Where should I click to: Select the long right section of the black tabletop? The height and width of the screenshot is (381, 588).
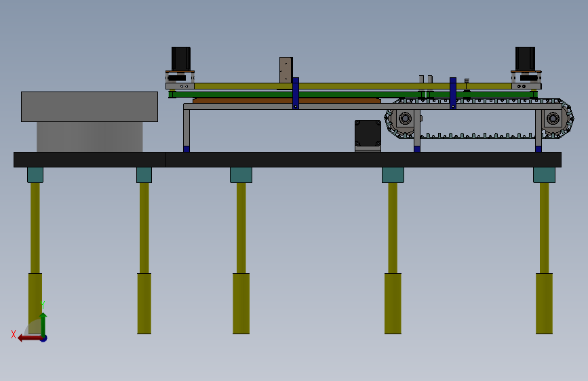point(364,159)
